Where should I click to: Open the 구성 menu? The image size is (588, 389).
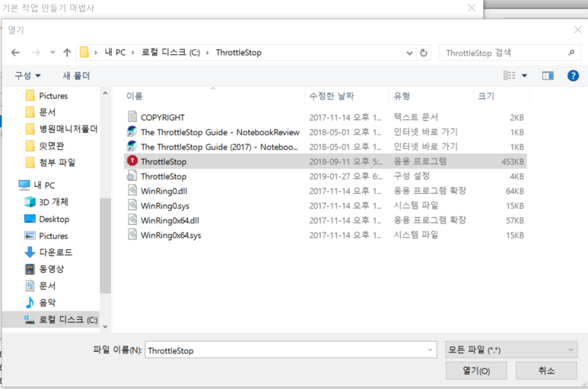(27, 76)
